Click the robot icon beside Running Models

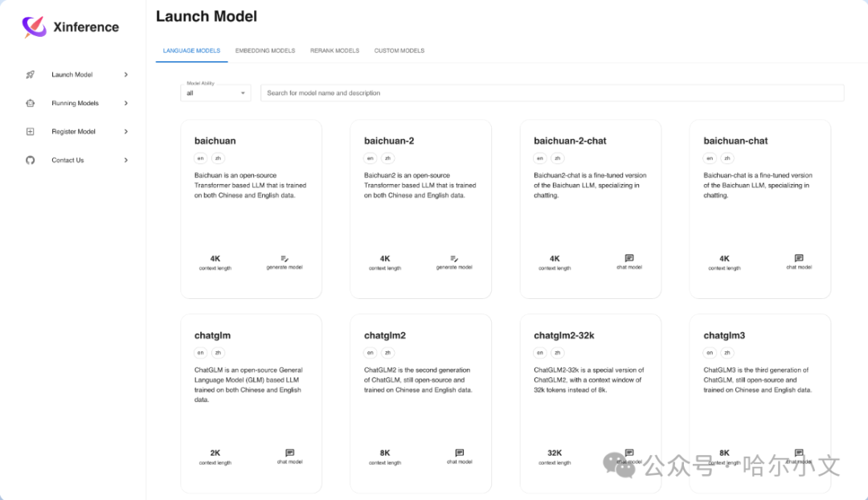pyautogui.click(x=31, y=103)
